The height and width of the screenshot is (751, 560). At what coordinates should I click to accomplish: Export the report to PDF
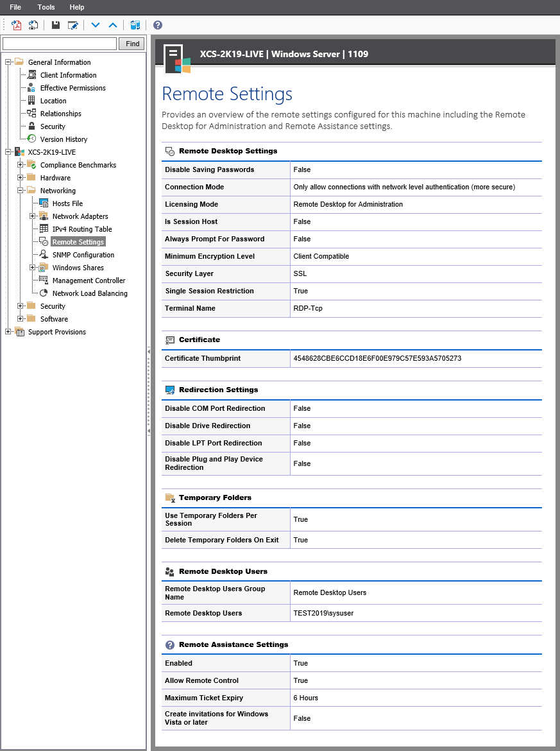(15, 25)
